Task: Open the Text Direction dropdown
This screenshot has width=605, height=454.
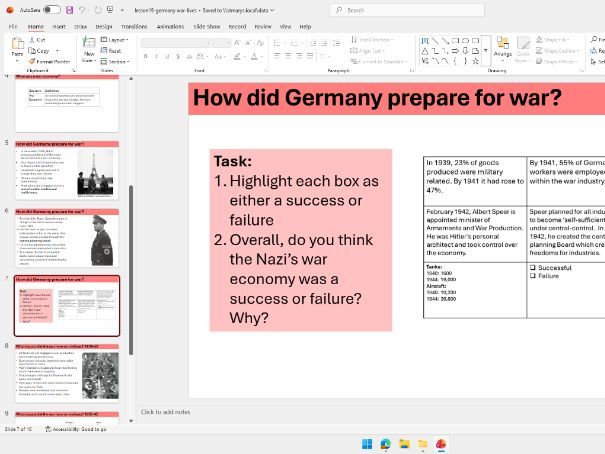Action: tap(372, 40)
